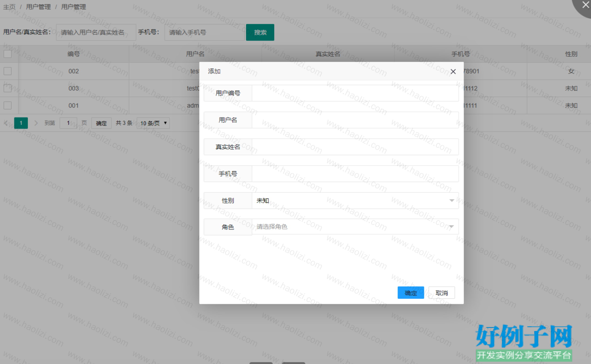Click the 编号 column header
This screenshot has height=364, width=591.
[x=74, y=54]
